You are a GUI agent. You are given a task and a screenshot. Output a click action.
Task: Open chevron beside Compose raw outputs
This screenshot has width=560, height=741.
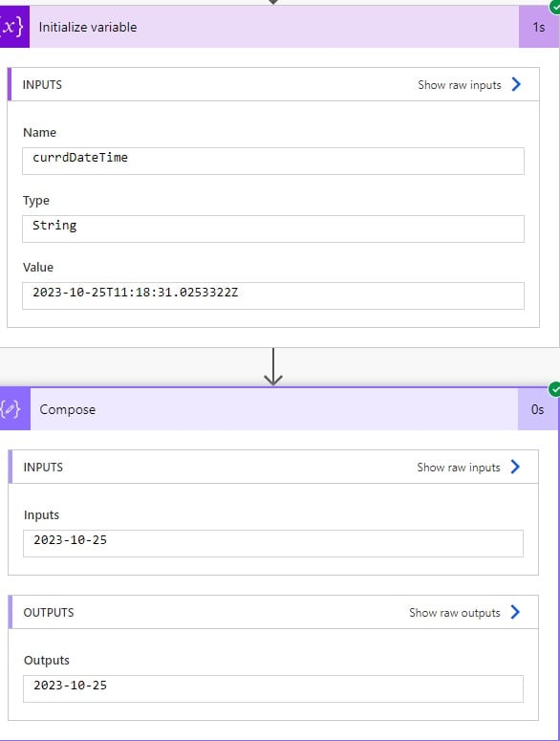click(x=515, y=613)
